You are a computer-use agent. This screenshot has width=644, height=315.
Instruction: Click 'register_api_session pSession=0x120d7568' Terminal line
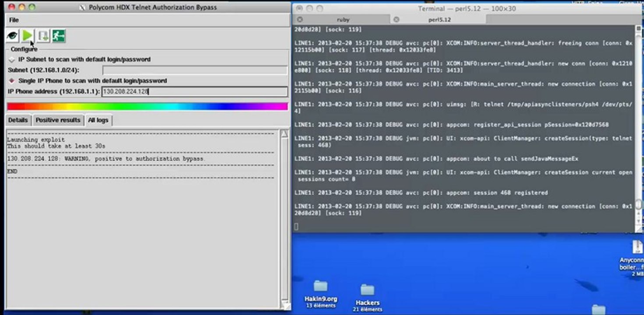pos(541,125)
